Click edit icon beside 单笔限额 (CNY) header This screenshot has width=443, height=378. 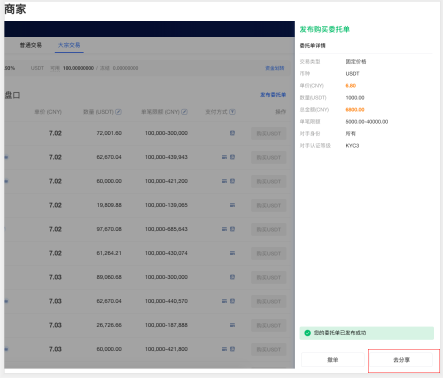pyautogui.click(x=184, y=112)
